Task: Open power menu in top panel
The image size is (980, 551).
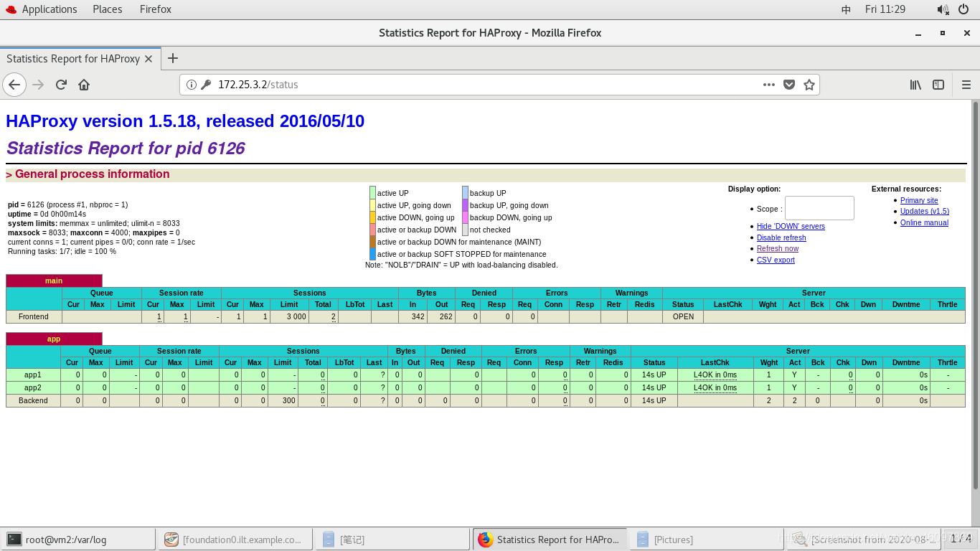Action: point(963,9)
